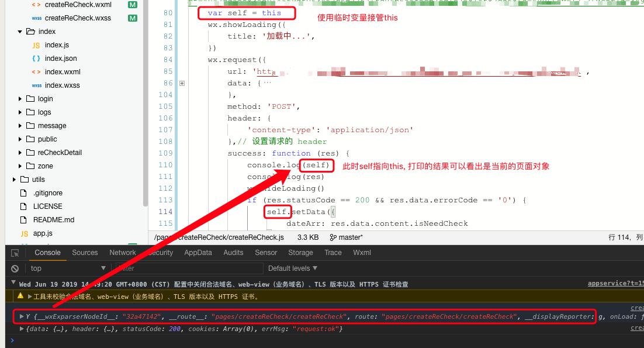Screen dimensions: 644x348
Task: Switch to the Audits tab
Action: 233,253
